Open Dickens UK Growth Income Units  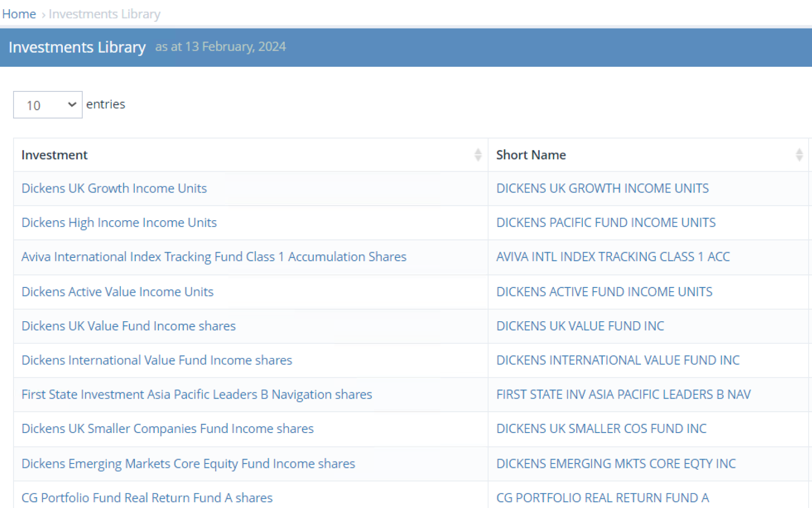(x=114, y=188)
